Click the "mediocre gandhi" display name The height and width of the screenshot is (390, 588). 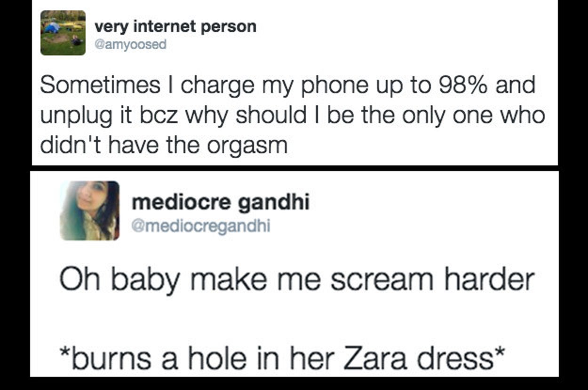click(220, 203)
